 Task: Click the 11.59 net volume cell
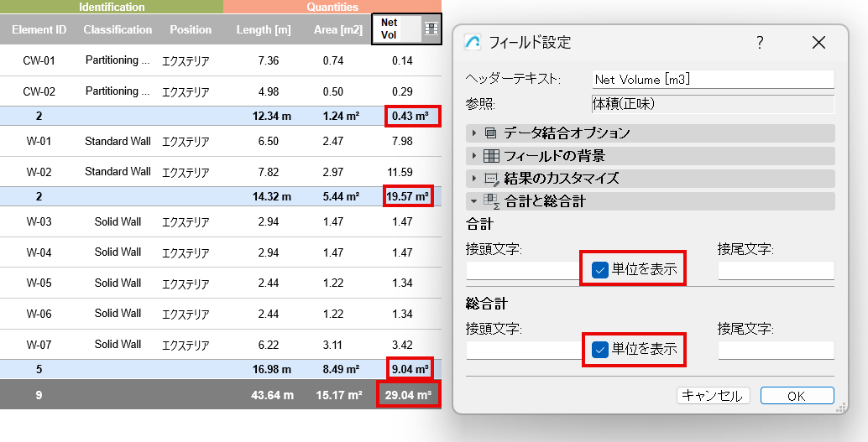pos(400,172)
